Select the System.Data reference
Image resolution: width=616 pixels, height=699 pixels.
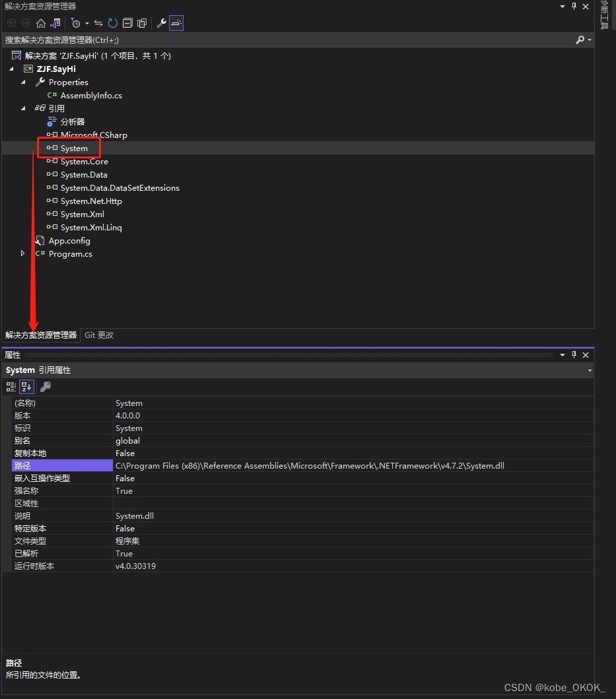tap(84, 175)
